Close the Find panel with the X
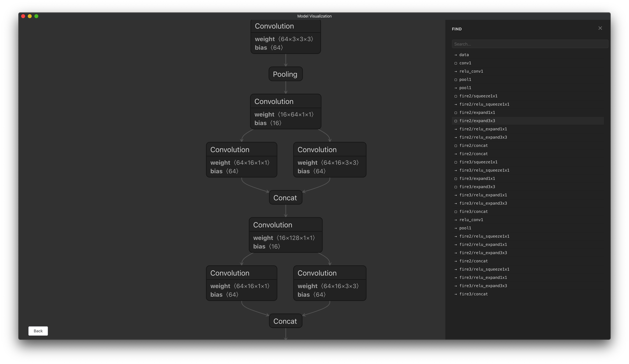Viewport: 629px width, 364px height. tap(600, 28)
